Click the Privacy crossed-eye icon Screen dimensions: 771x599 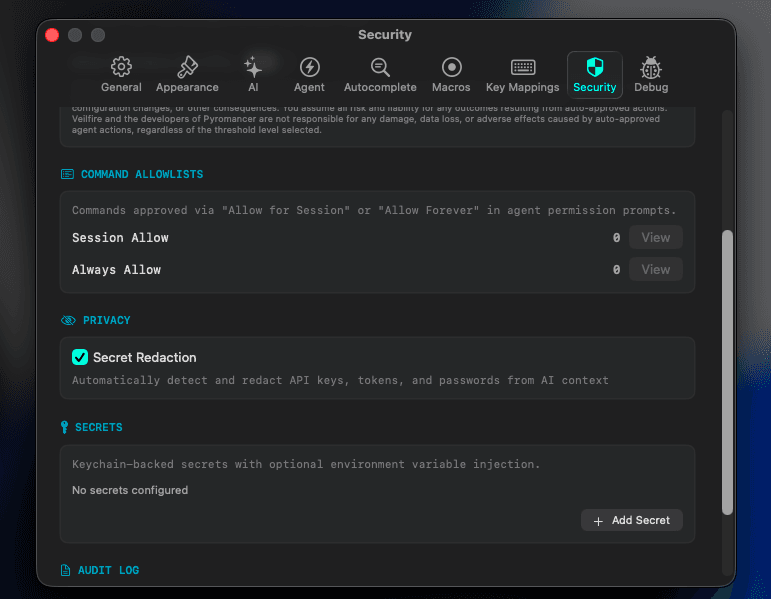pos(68,321)
